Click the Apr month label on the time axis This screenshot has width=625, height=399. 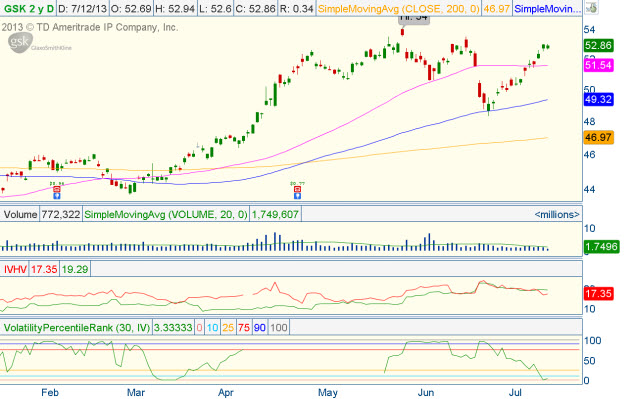tap(226, 393)
